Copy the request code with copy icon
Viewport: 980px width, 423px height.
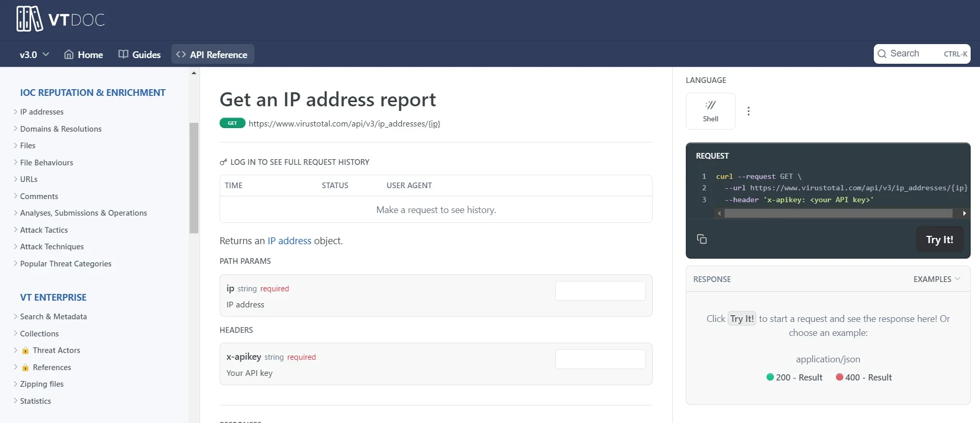click(702, 239)
